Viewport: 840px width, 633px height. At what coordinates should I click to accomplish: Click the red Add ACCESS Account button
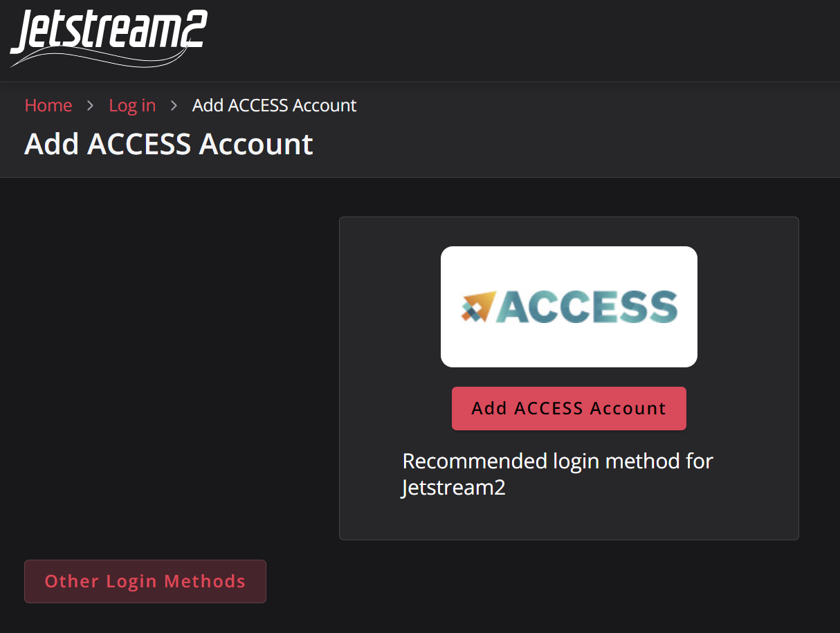click(569, 408)
